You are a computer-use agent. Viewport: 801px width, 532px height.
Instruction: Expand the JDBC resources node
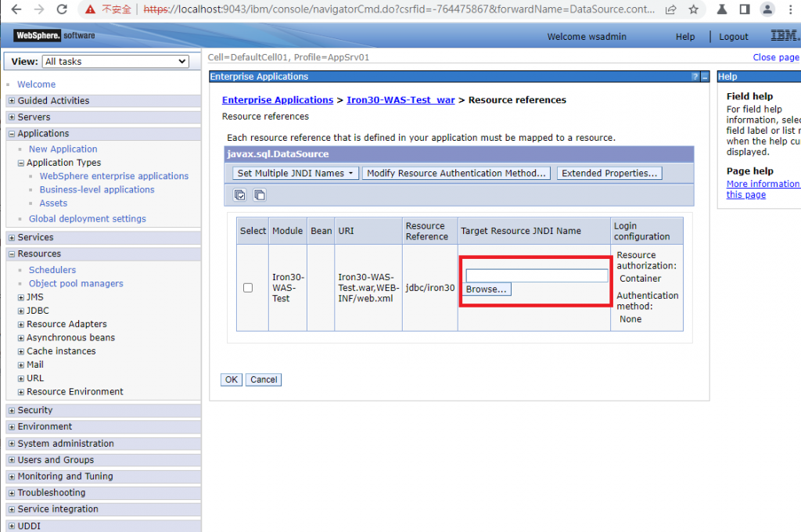21,311
